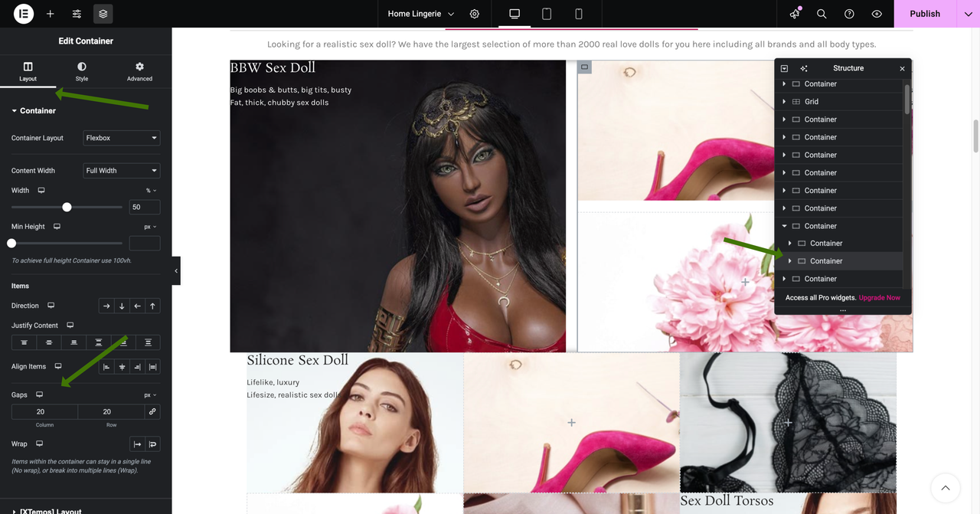Set Align Items to stretch
Screen dimensions: 980x514
(152, 367)
